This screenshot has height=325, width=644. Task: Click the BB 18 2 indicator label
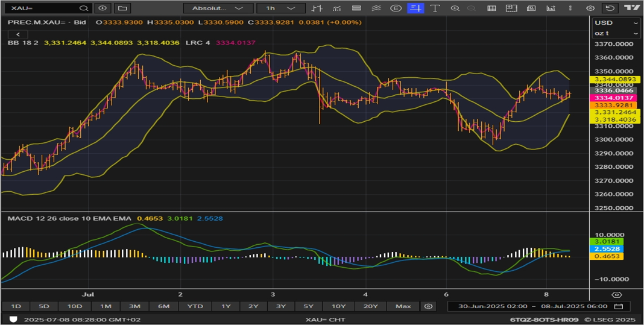point(23,42)
